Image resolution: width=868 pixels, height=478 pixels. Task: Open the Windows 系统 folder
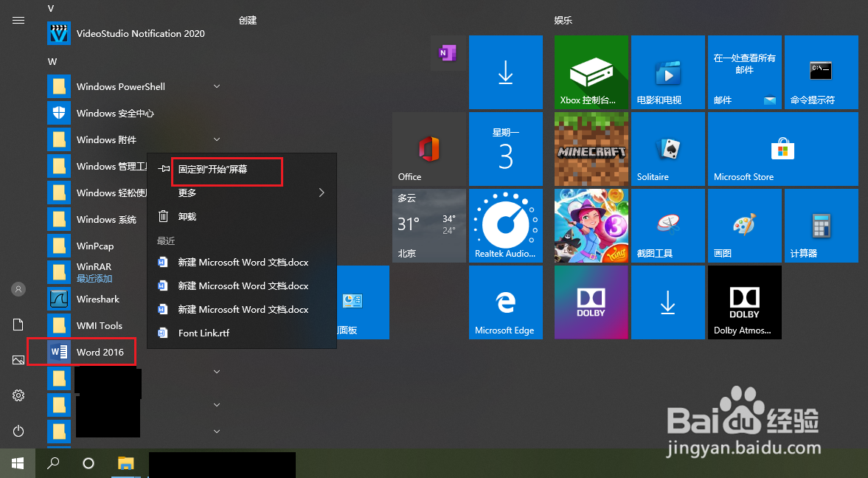pyautogui.click(x=92, y=219)
